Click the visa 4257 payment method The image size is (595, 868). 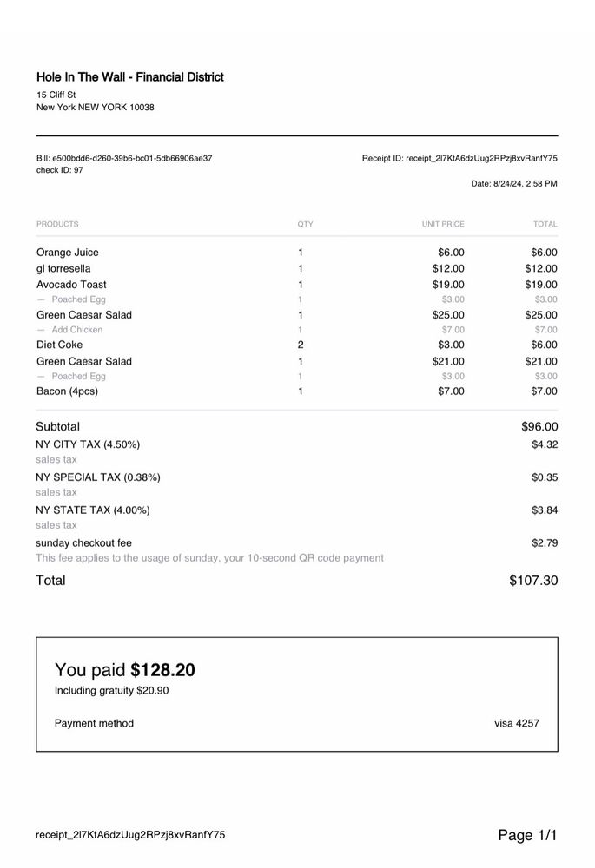(x=517, y=723)
